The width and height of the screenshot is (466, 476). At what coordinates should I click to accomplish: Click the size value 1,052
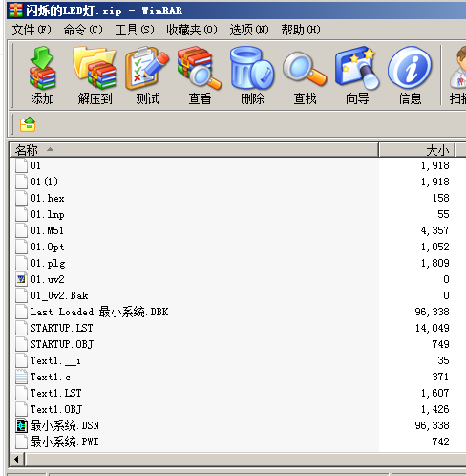(x=434, y=247)
